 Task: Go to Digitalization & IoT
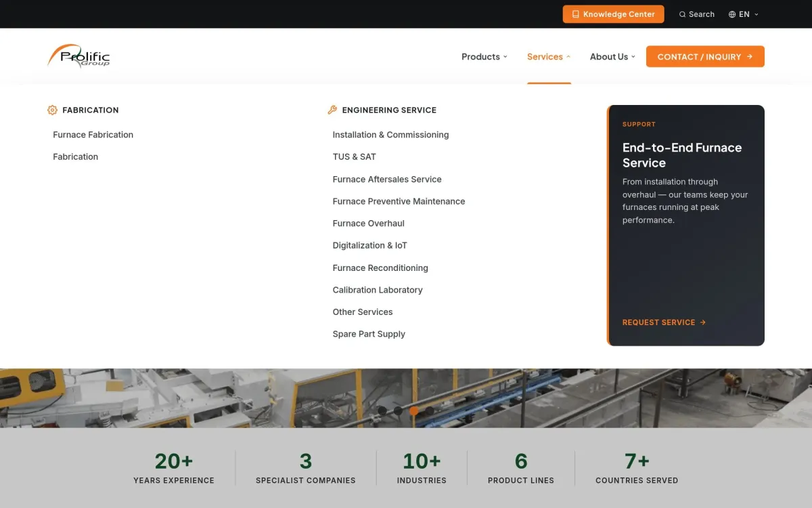[369, 245]
